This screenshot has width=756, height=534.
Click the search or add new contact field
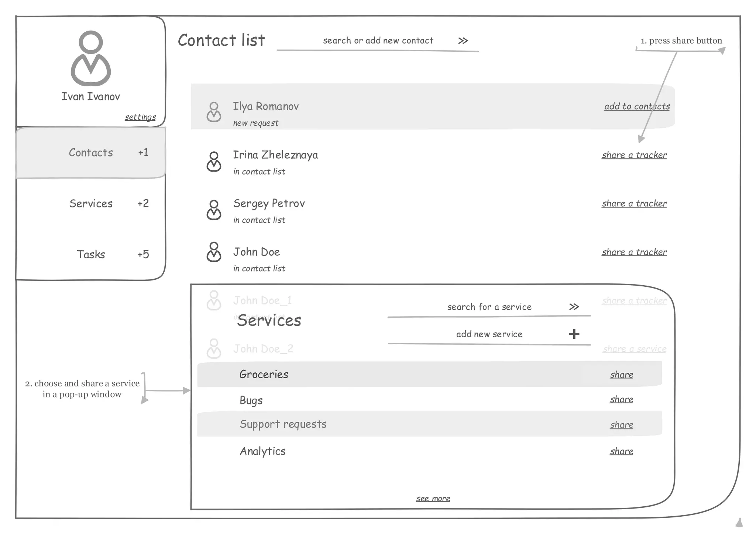[378, 41]
